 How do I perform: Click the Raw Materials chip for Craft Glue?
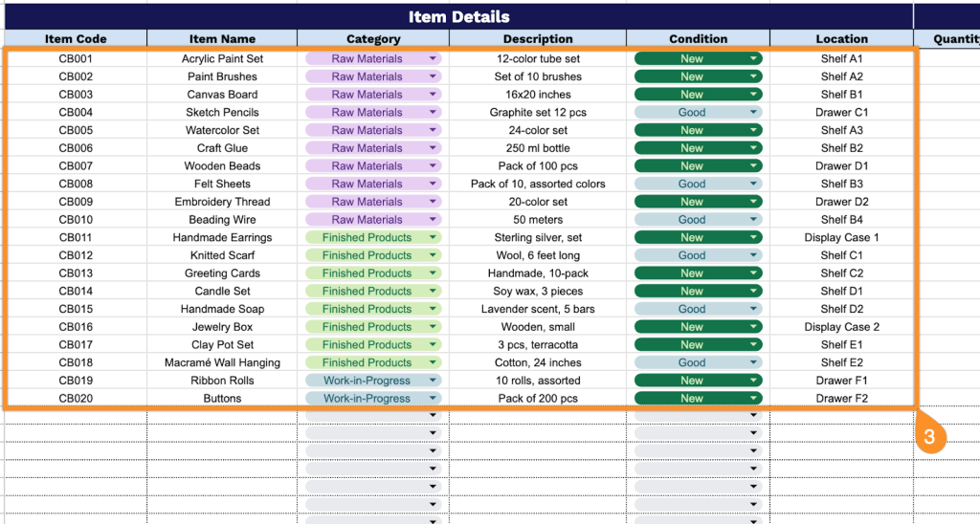point(367,148)
